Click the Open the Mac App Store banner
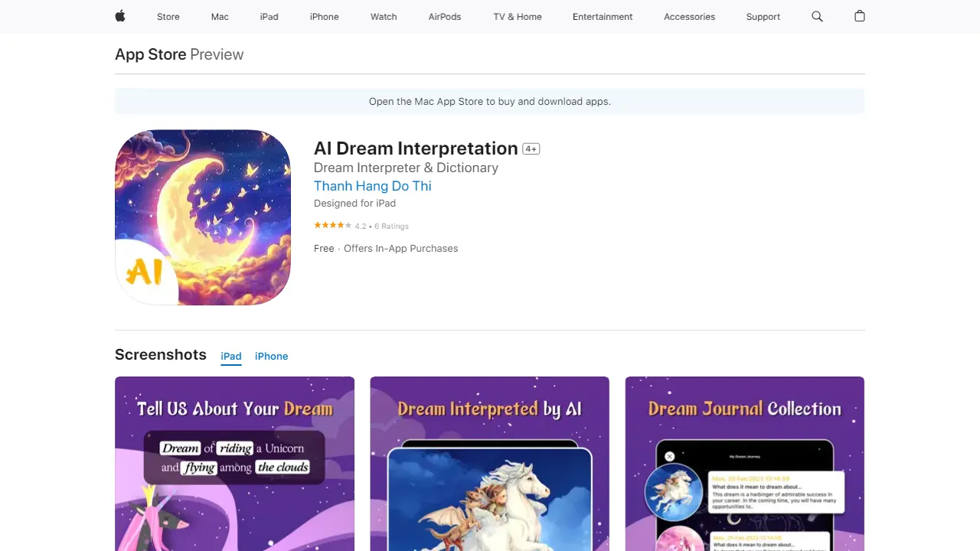980x551 pixels. tap(490, 101)
